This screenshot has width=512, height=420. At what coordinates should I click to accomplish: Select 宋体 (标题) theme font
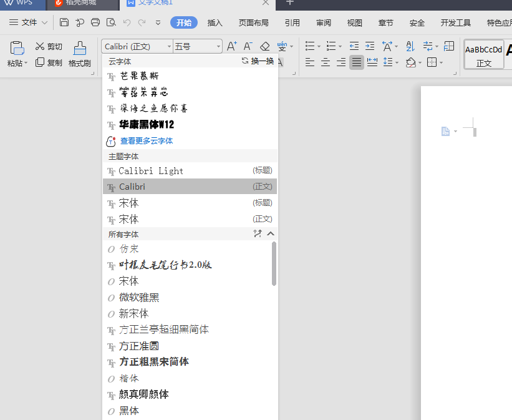(x=190, y=203)
